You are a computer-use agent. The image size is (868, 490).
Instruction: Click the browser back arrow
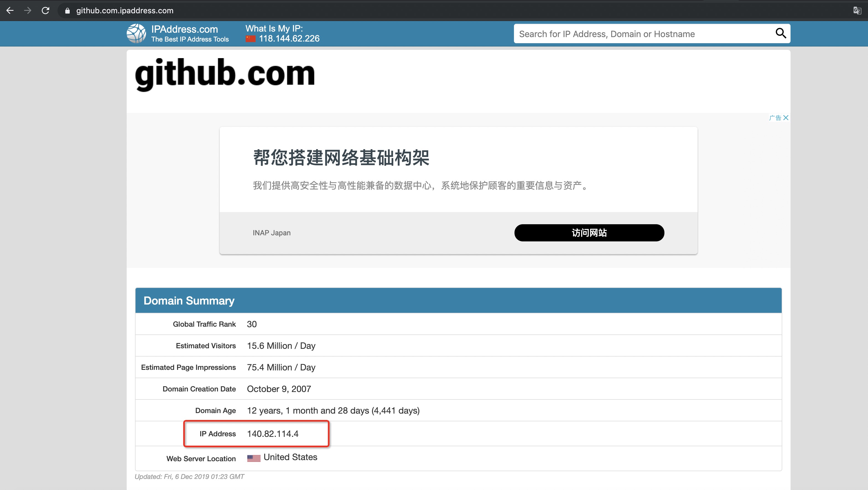[x=10, y=11]
